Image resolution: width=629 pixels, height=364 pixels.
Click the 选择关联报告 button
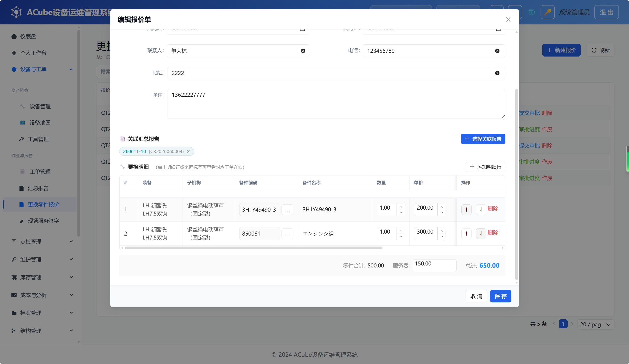(483, 139)
